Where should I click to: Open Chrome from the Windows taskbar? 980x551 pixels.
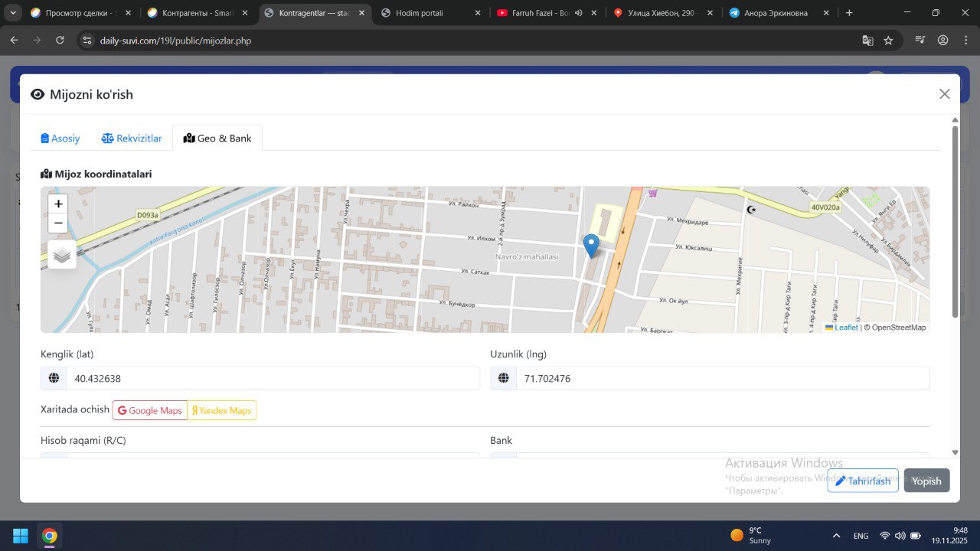pos(50,536)
